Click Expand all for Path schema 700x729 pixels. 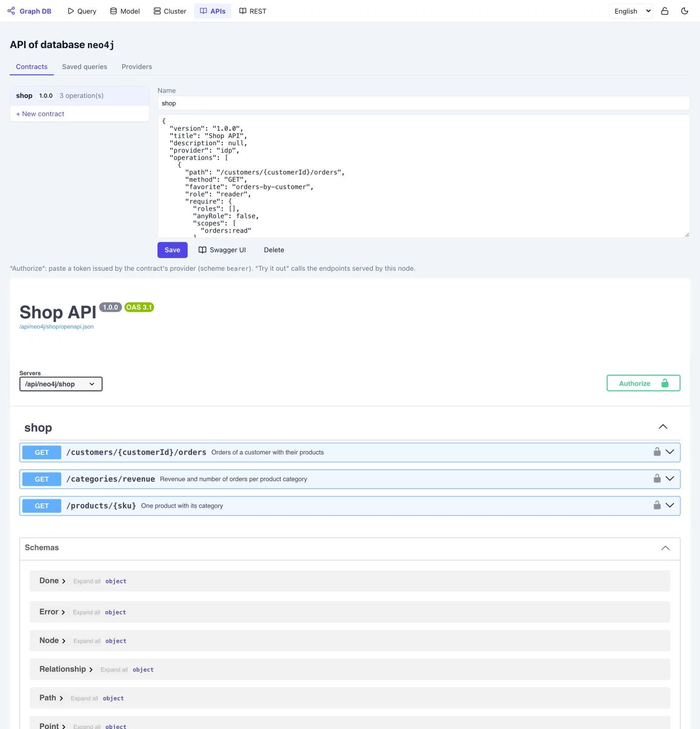84,698
